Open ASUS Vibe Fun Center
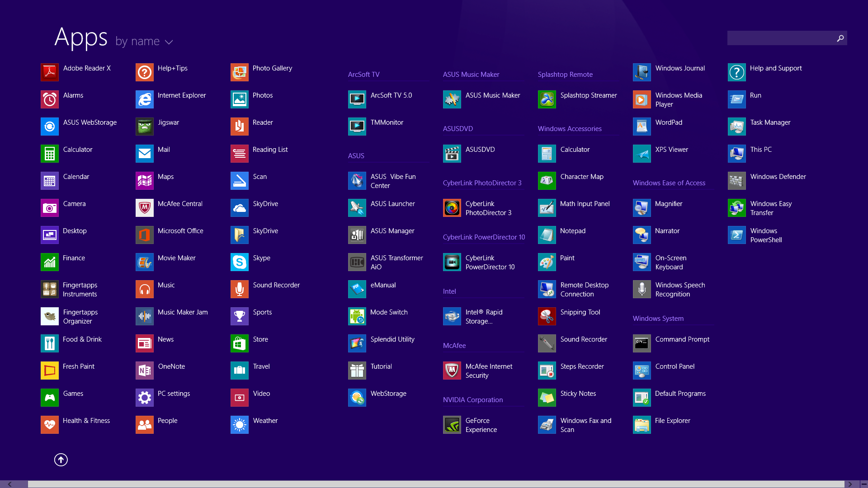This screenshot has height=488, width=868. [x=387, y=181]
